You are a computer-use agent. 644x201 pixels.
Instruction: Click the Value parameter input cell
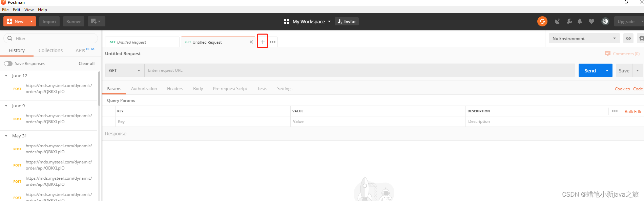[378, 121]
